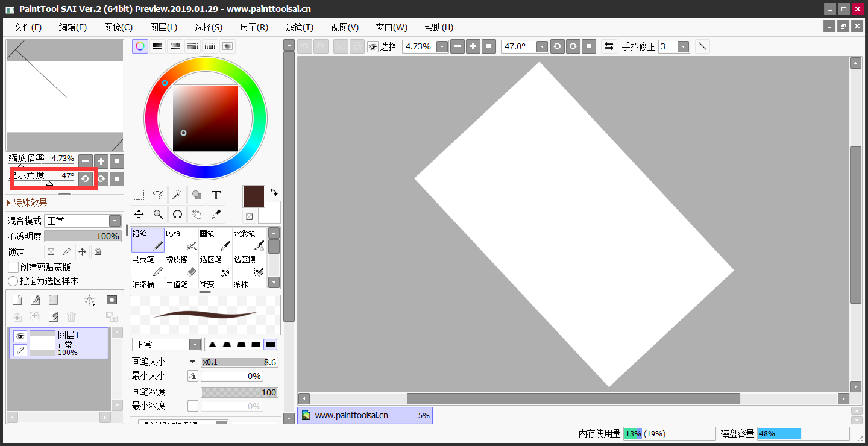Toggle lock all (padlock) icon
The image size is (868, 446).
pyautogui.click(x=98, y=252)
